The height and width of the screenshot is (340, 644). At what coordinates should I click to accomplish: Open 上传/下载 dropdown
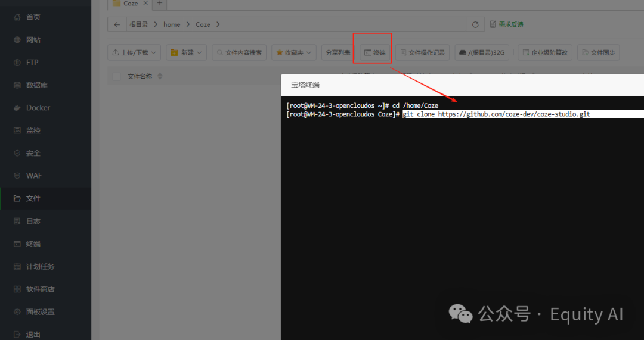click(x=134, y=52)
